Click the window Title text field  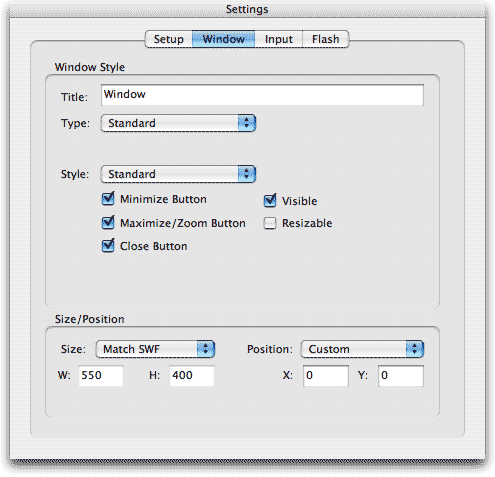click(x=262, y=95)
